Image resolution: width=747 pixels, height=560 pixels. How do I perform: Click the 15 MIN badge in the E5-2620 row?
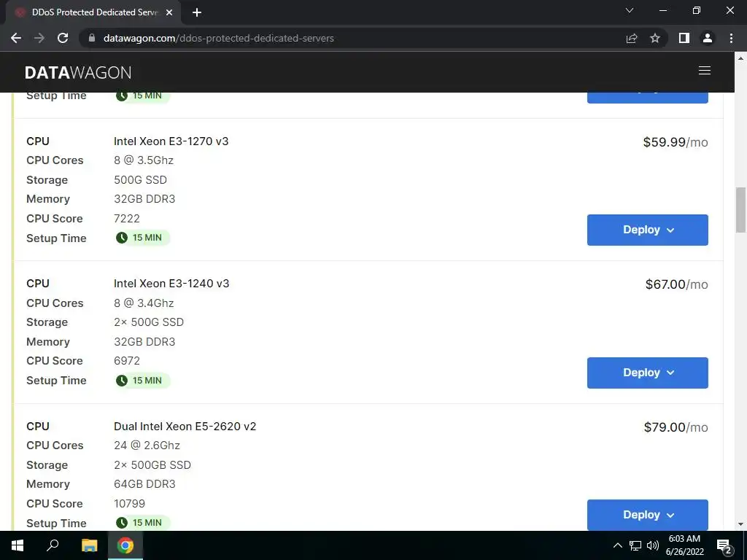tap(142, 523)
